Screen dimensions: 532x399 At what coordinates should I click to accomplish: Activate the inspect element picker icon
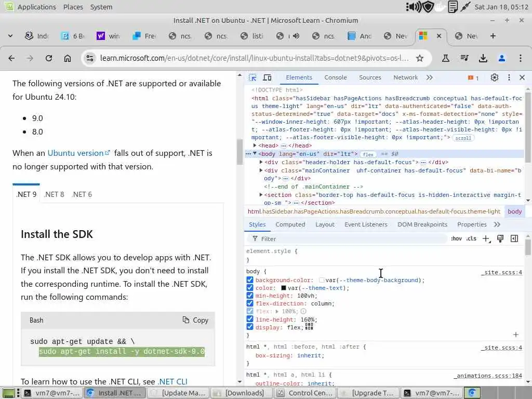pos(252,78)
